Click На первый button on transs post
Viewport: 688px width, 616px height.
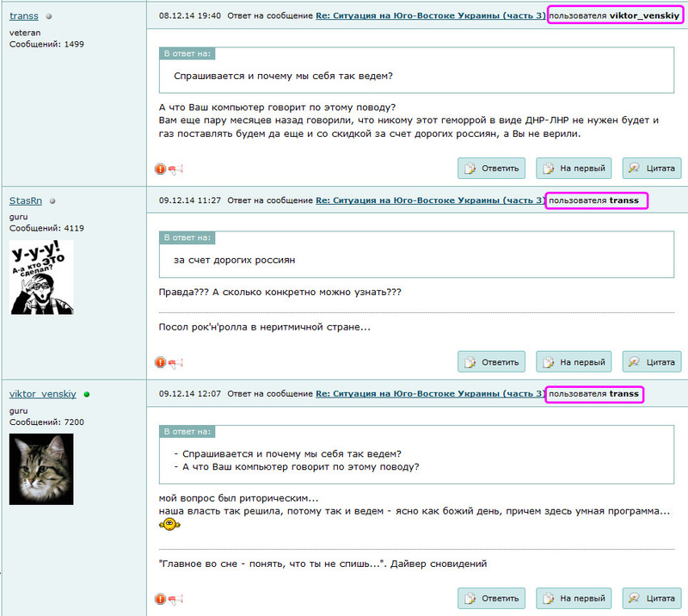point(574,168)
